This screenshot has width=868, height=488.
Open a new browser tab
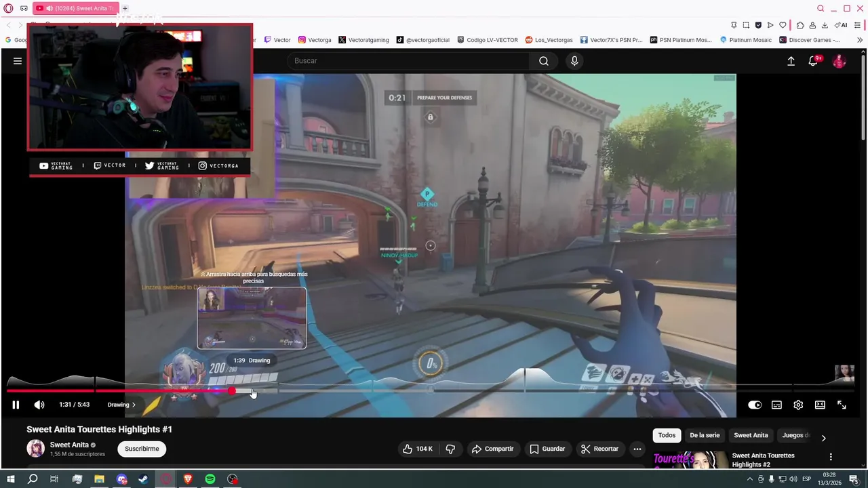pos(125,8)
